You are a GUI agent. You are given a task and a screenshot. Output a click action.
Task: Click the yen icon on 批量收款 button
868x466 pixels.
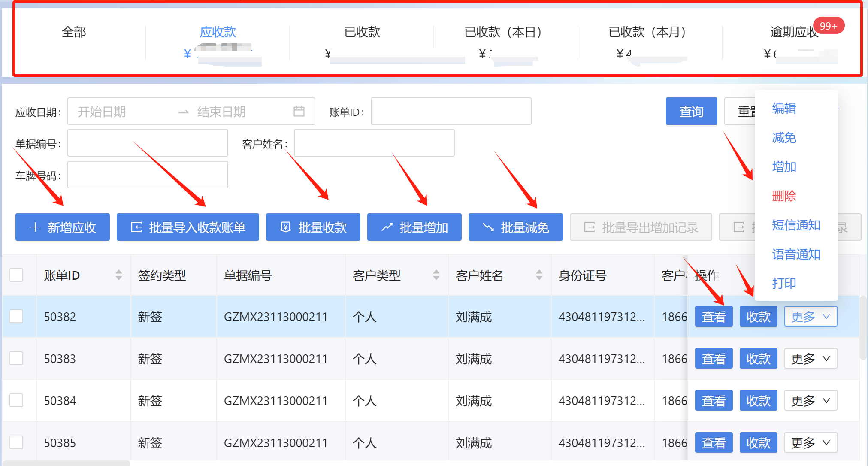pyautogui.click(x=286, y=227)
